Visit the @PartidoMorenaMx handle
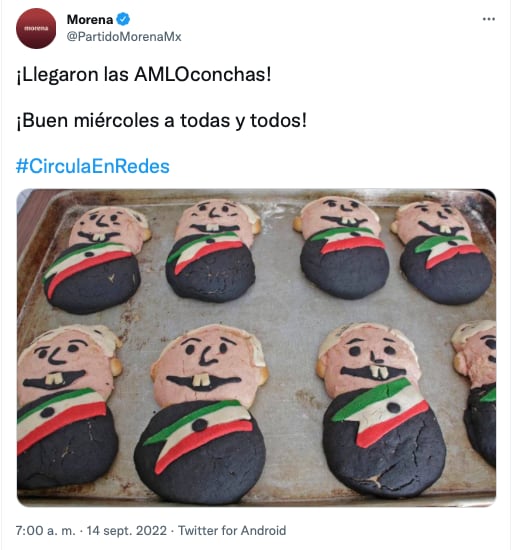Screen dimensions: 512x550 pos(124,37)
